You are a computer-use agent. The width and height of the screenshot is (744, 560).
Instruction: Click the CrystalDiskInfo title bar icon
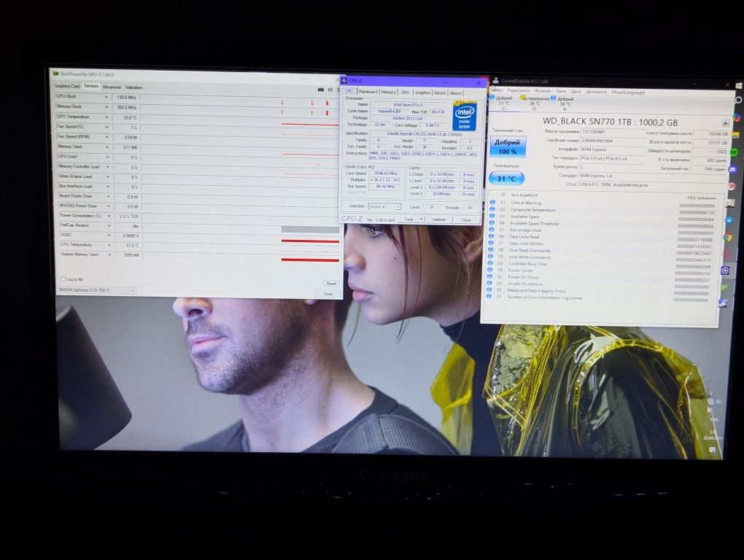pos(495,81)
